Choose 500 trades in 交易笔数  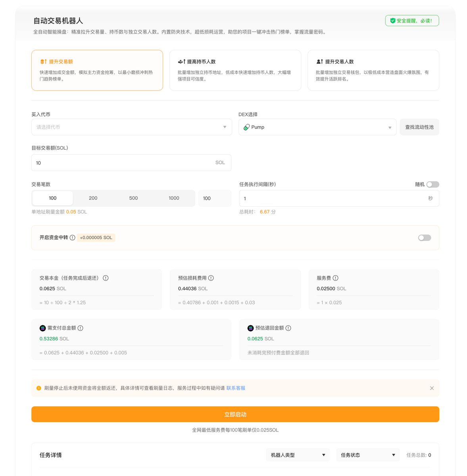coord(134,198)
